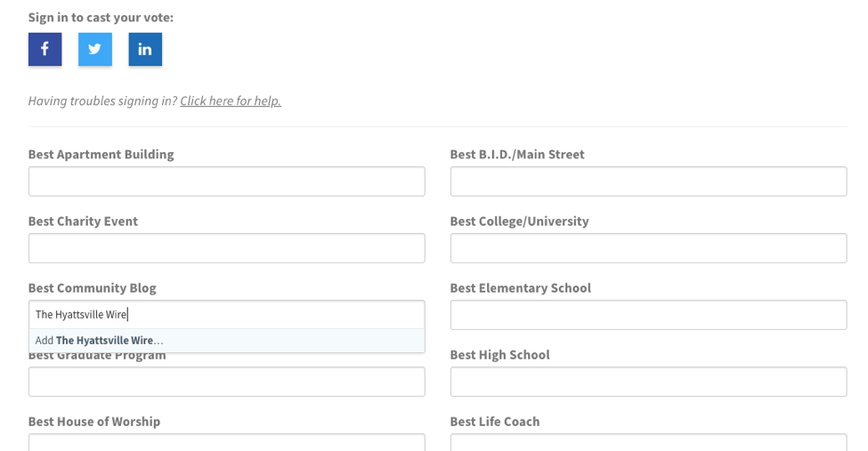
Task: Click the Best Community Blog label
Action: (93, 288)
